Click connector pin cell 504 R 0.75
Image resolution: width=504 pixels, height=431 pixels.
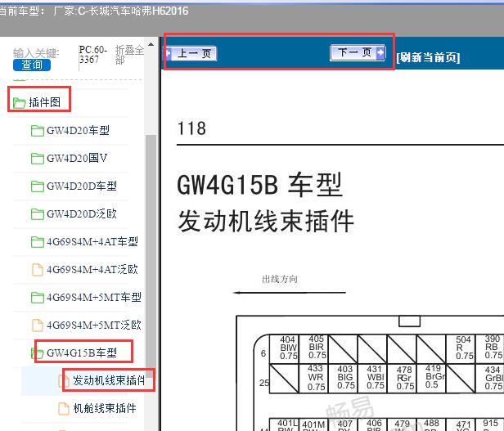click(x=461, y=348)
